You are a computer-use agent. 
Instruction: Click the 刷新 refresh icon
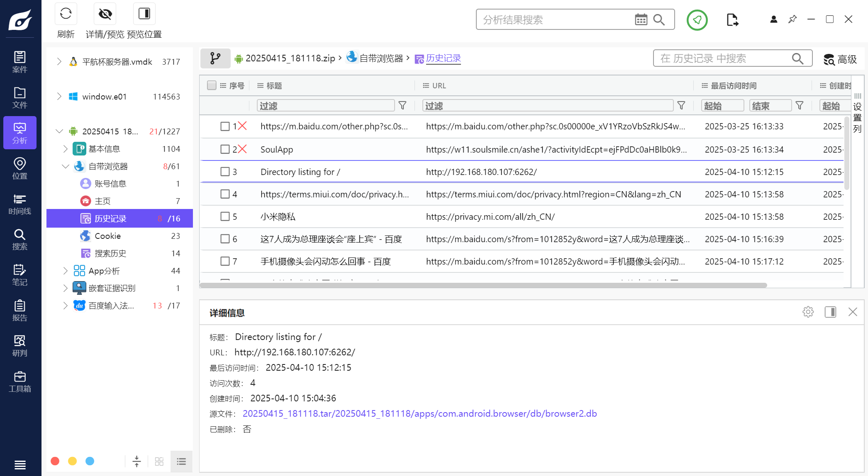pos(66,14)
